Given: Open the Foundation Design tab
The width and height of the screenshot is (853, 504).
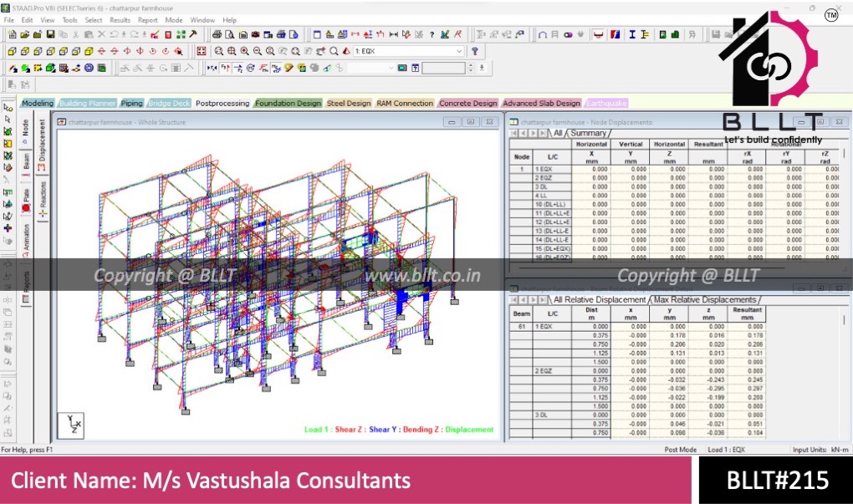Looking at the screenshot, I should (288, 104).
